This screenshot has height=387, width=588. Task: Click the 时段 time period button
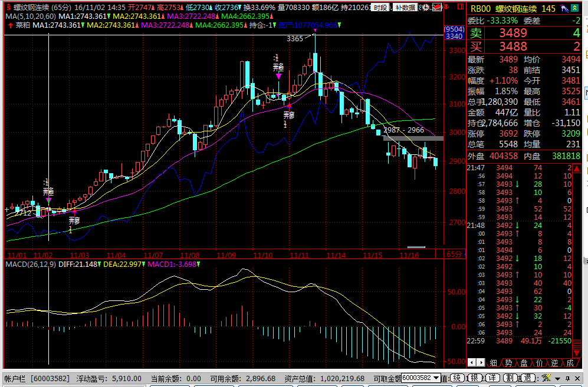pos(380,7)
